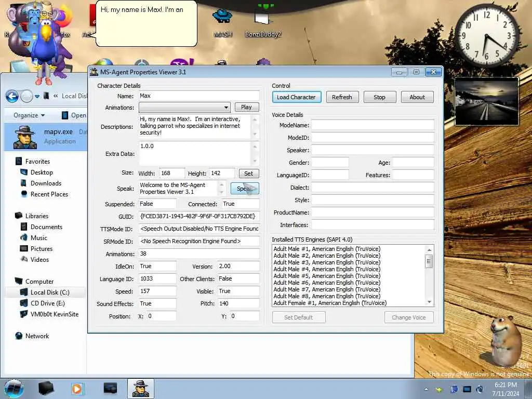Viewport: 532px width, 399px height.
Task: Click the MS-Agent viewer taskbar icon
Action: [141, 389]
